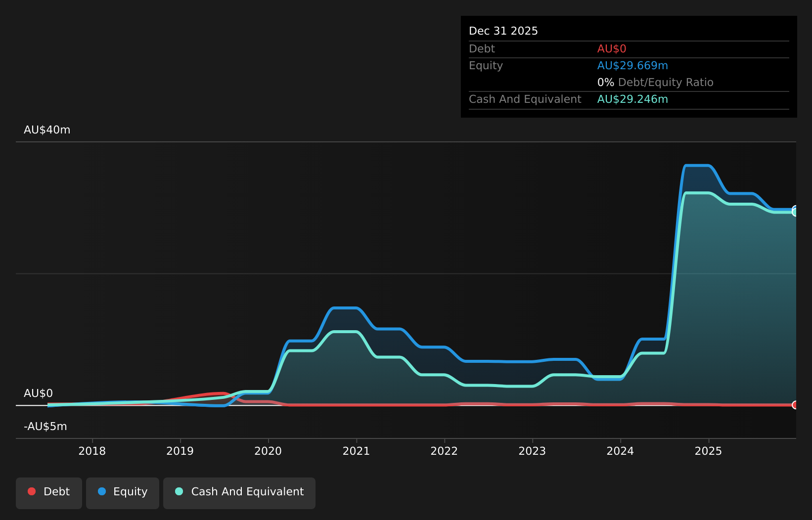Click the teal Cash And Equivalent legend dot
The height and width of the screenshot is (520, 812).
(179, 491)
